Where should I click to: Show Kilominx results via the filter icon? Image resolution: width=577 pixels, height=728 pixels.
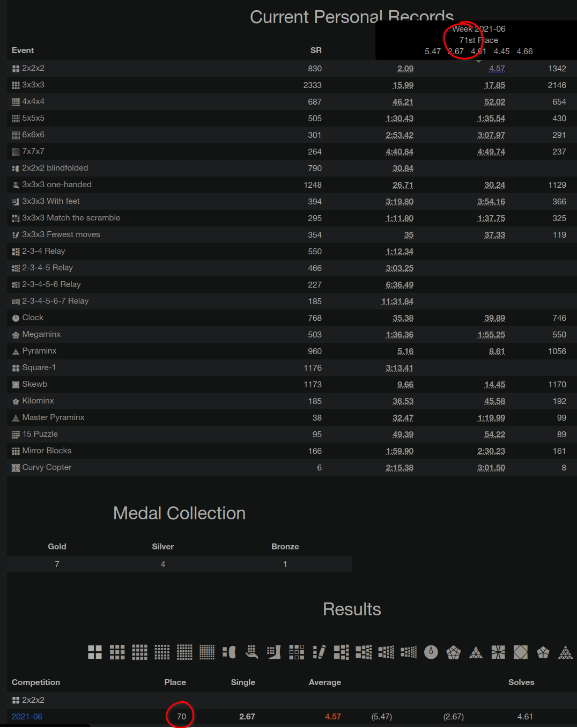[543, 652]
